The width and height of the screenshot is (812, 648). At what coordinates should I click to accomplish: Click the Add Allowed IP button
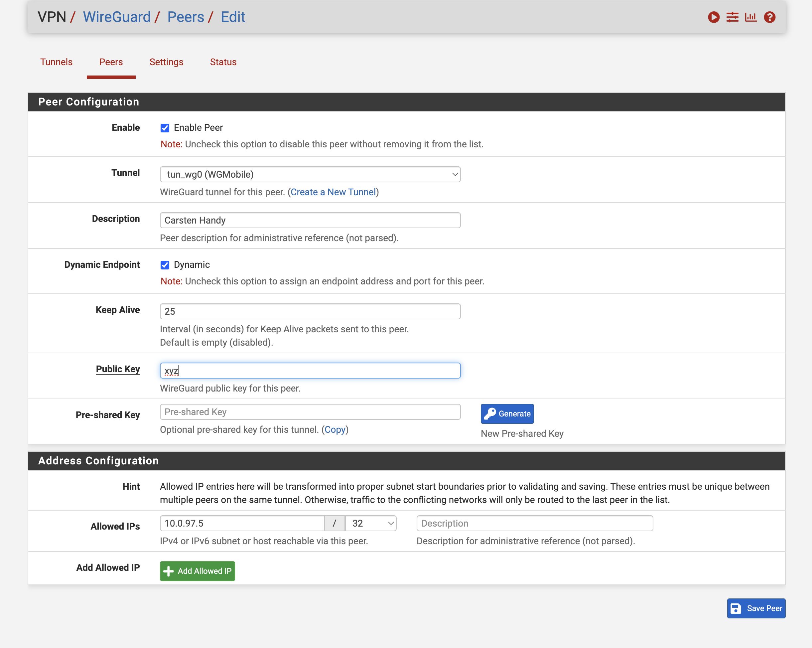(198, 571)
